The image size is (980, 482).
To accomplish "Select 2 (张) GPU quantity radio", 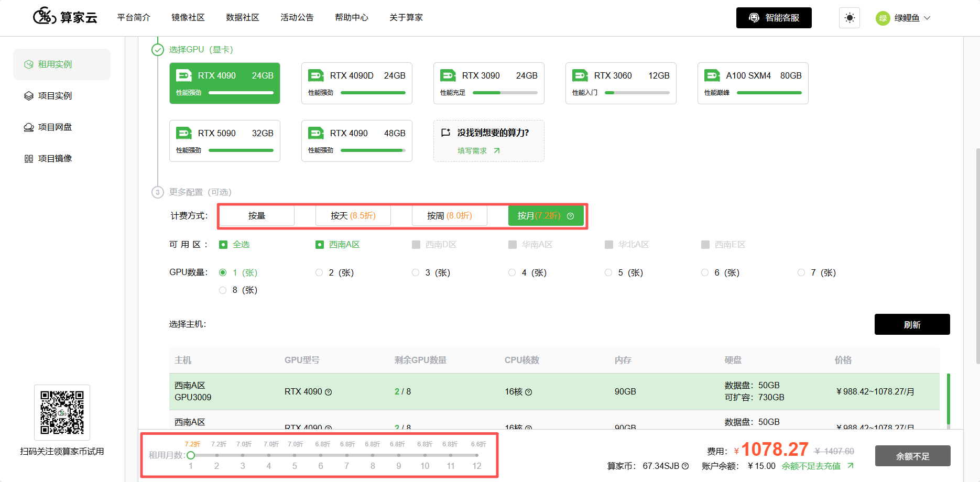I will pos(319,272).
